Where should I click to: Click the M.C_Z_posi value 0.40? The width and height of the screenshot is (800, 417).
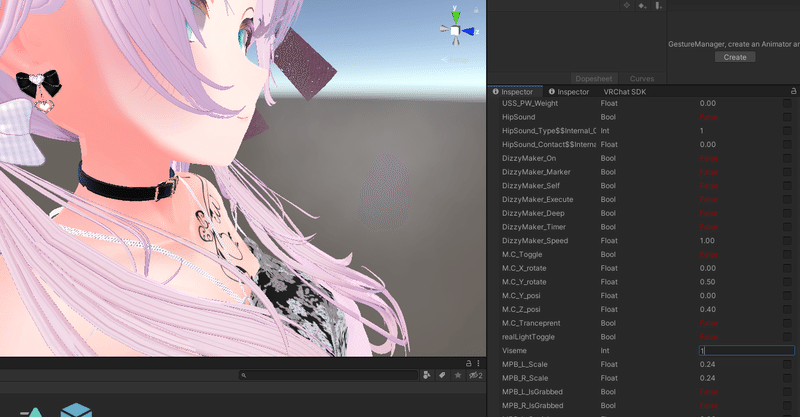(x=707, y=309)
